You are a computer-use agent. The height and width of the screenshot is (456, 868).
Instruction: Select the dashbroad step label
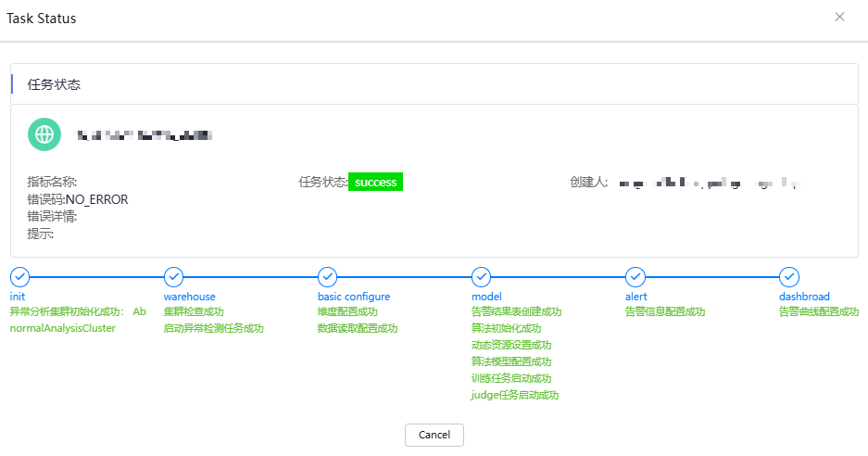[804, 297]
